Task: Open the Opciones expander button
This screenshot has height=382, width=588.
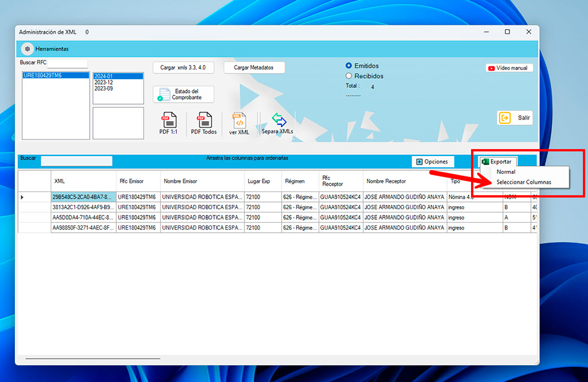Action: click(432, 162)
